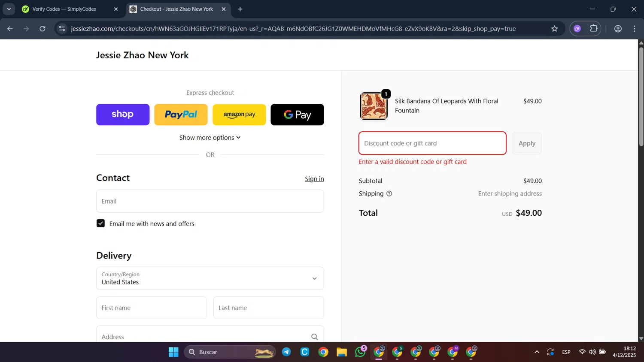Open the battery status icon
Viewport: 644px width, 362px height.
pos(602,352)
